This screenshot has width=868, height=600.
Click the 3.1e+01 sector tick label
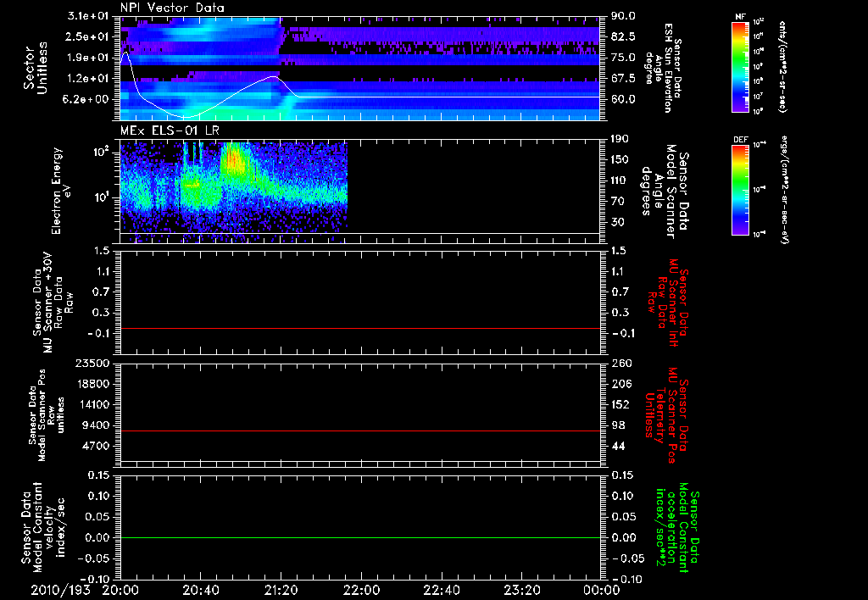pos(87,16)
